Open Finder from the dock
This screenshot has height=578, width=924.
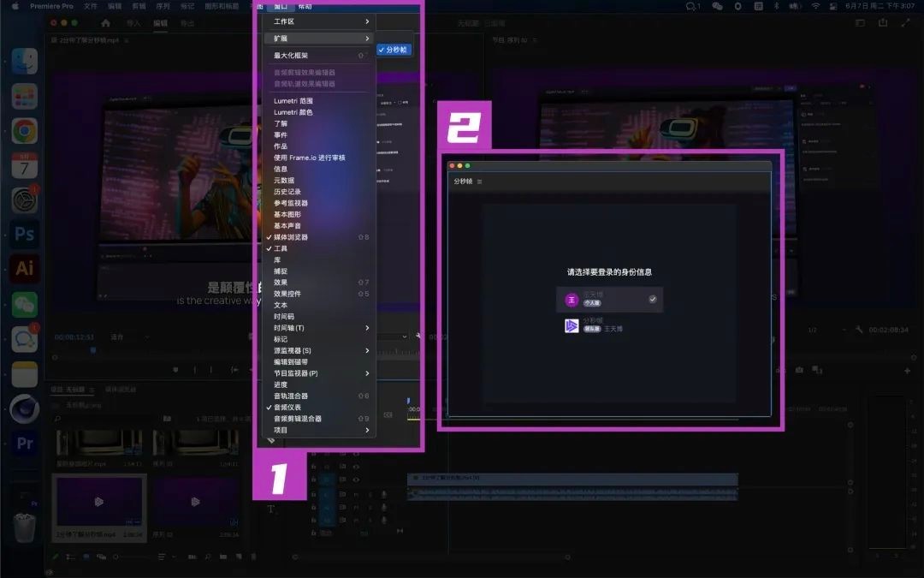tap(25, 62)
